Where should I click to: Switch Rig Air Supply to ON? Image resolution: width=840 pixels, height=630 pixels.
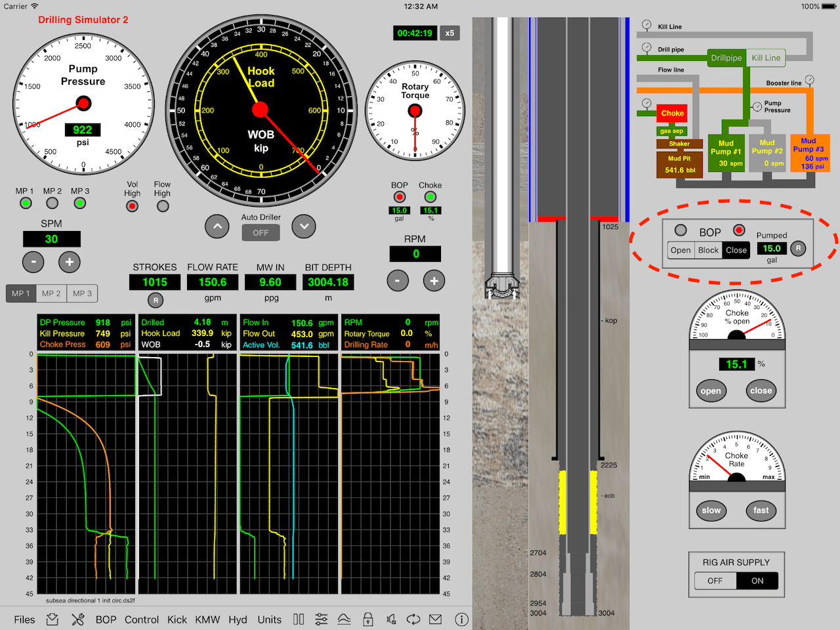coord(757,581)
